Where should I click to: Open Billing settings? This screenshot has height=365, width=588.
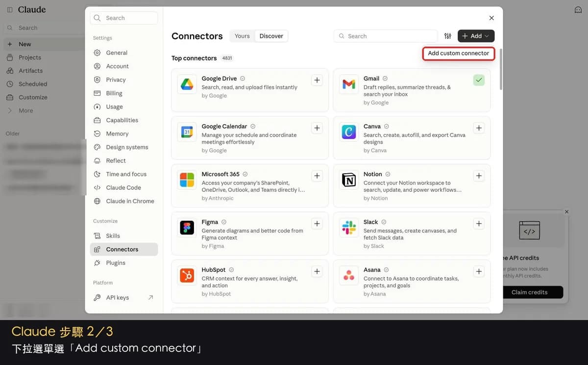click(x=123, y=93)
